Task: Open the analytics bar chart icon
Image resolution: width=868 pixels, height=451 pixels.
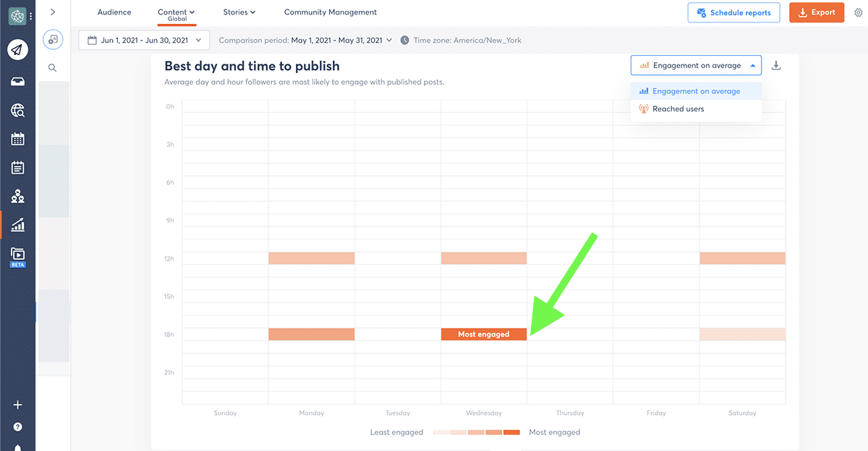Action: coord(18,225)
